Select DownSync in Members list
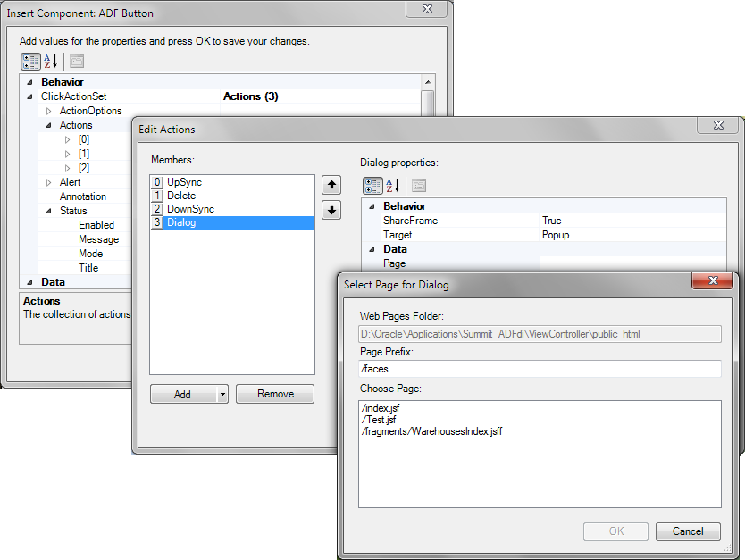This screenshot has height=560, width=745. click(190, 209)
